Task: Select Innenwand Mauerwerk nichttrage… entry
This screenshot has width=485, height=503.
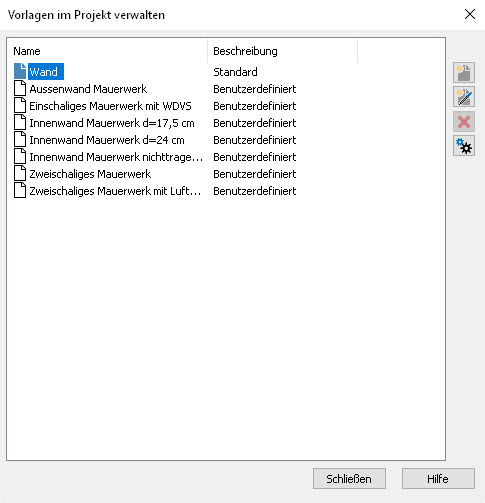Action: 116,157
